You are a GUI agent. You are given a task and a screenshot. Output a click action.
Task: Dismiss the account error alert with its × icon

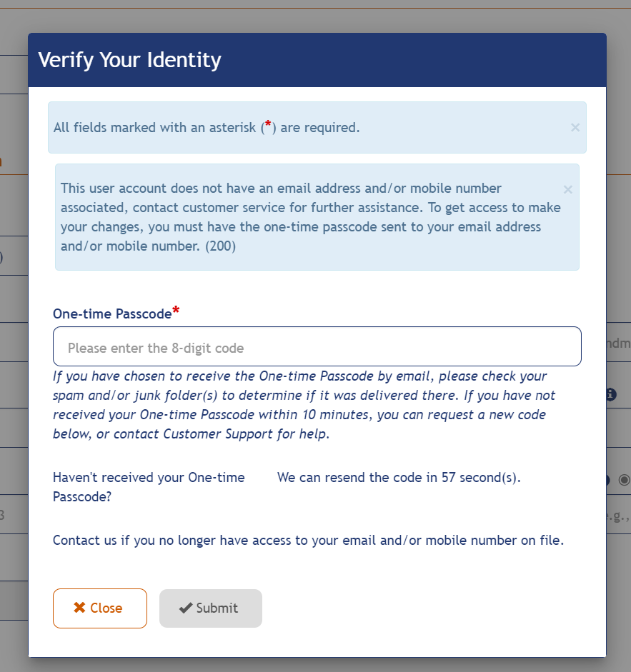pos(568,189)
